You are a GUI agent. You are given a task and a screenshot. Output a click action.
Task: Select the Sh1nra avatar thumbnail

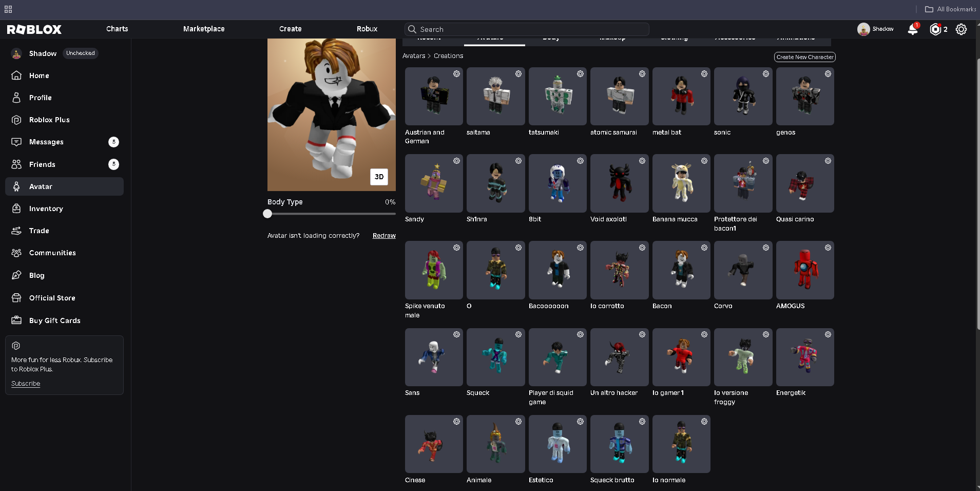(x=496, y=183)
